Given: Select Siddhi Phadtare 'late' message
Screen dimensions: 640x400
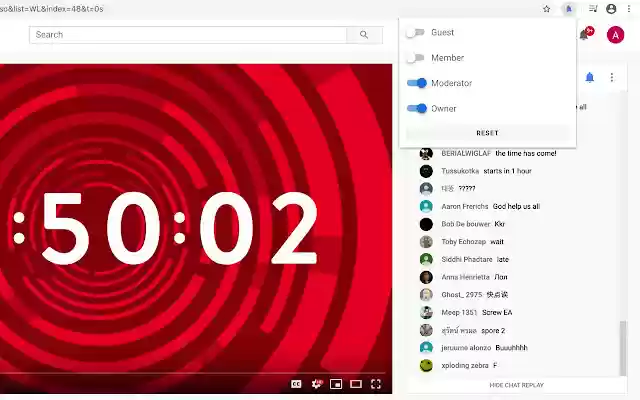Looking at the screenshot, I should click(x=502, y=259).
